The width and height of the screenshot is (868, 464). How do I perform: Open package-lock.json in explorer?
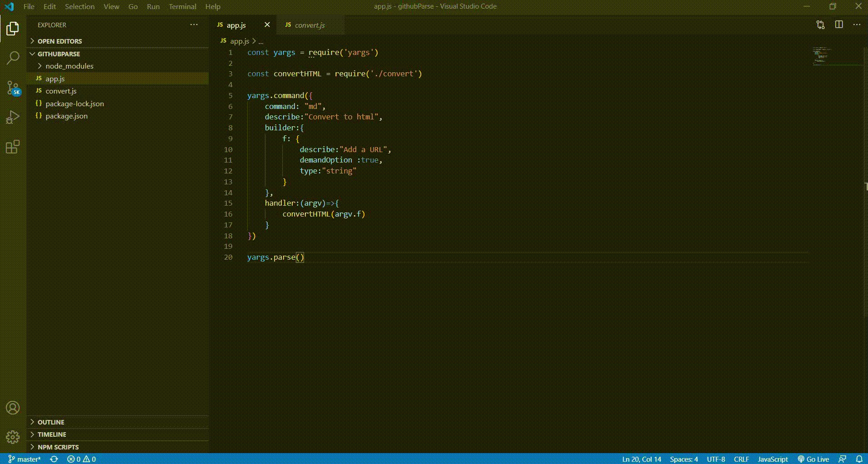coord(118,104)
